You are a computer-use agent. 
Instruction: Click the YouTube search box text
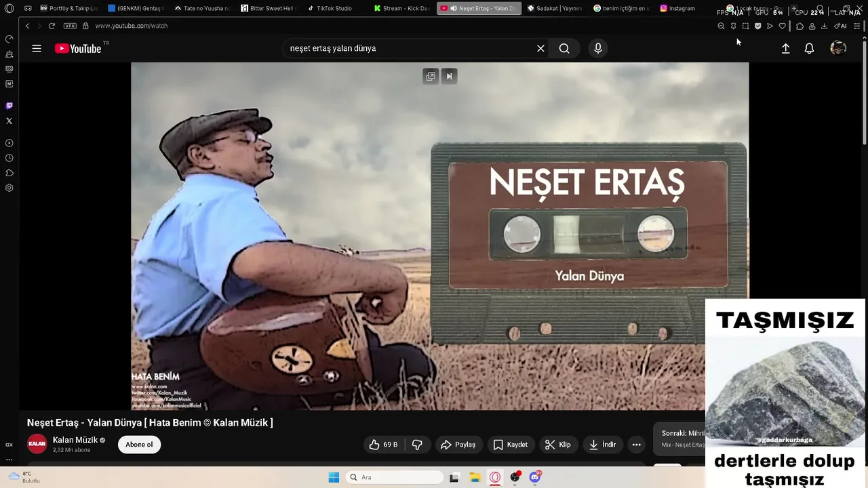pyautogui.click(x=333, y=48)
